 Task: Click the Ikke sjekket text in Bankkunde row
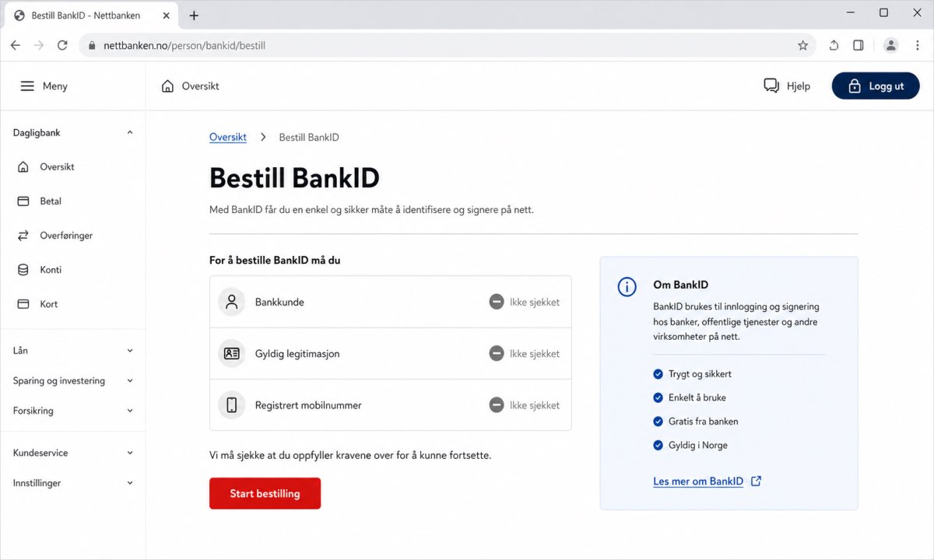tap(535, 302)
